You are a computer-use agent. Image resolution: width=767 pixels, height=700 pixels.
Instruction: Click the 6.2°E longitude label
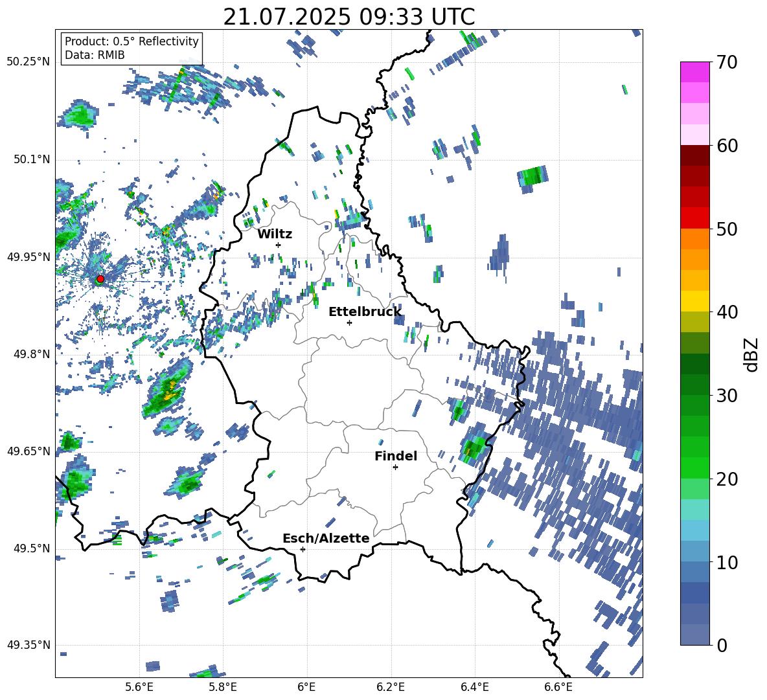[391, 687]
